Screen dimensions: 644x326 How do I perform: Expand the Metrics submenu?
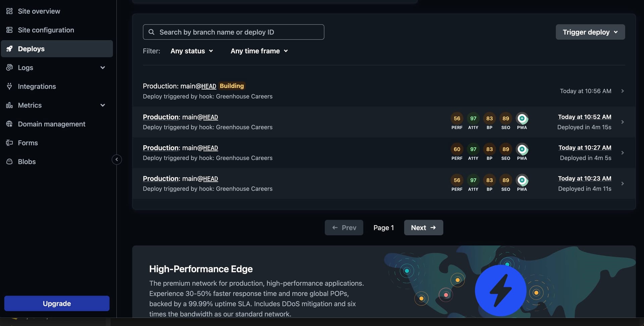pyautogui.click(x=103, y=105)
